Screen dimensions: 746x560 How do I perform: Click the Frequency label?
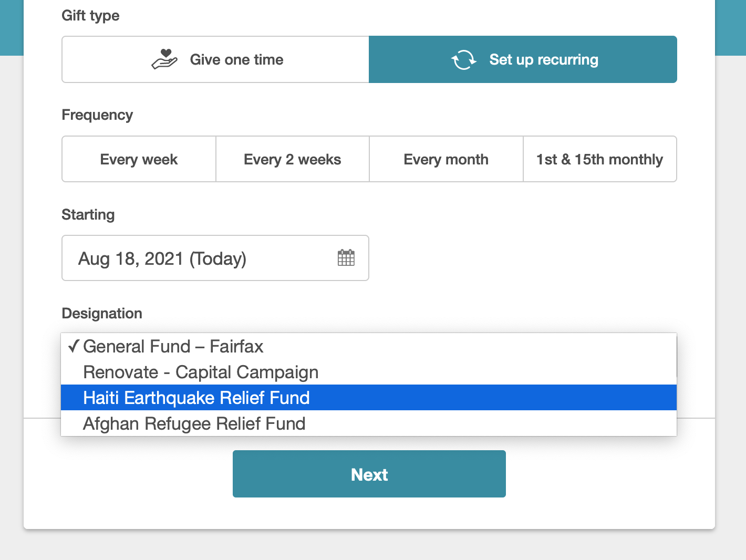(97, 115)
